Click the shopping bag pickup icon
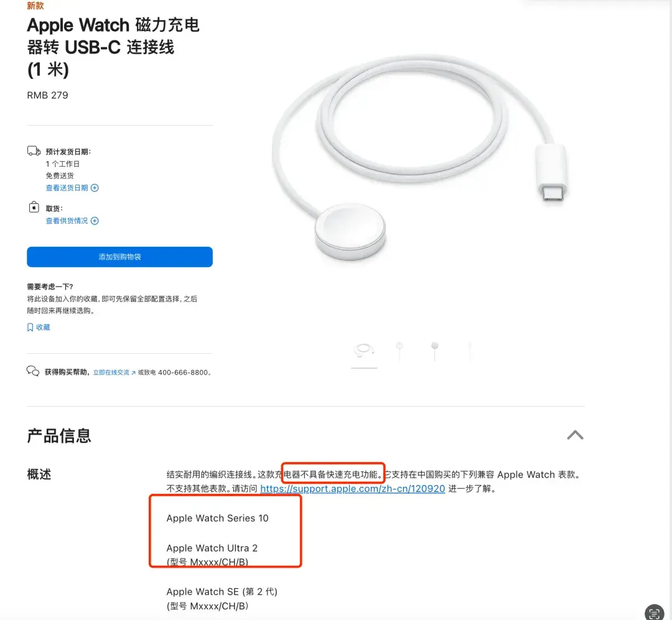Viewport: 672px width, 620px height. pyautogui.click(x=34, y=207)
